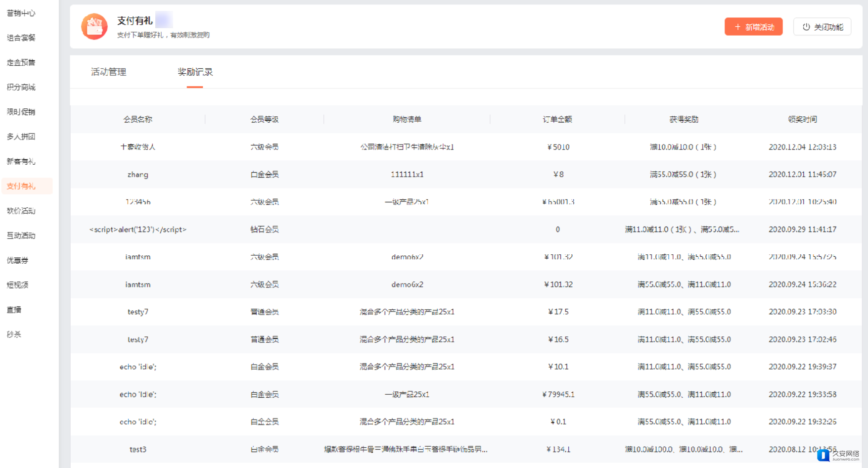Click reward 满10.0减10.0 (1张)

[683, 147]
